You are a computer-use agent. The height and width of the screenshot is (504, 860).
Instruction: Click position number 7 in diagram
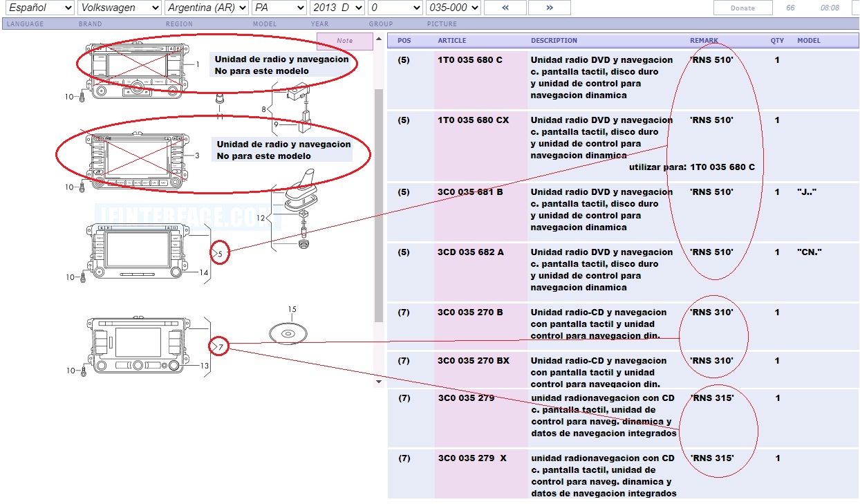pyautogui.click(x=220, y=347)
